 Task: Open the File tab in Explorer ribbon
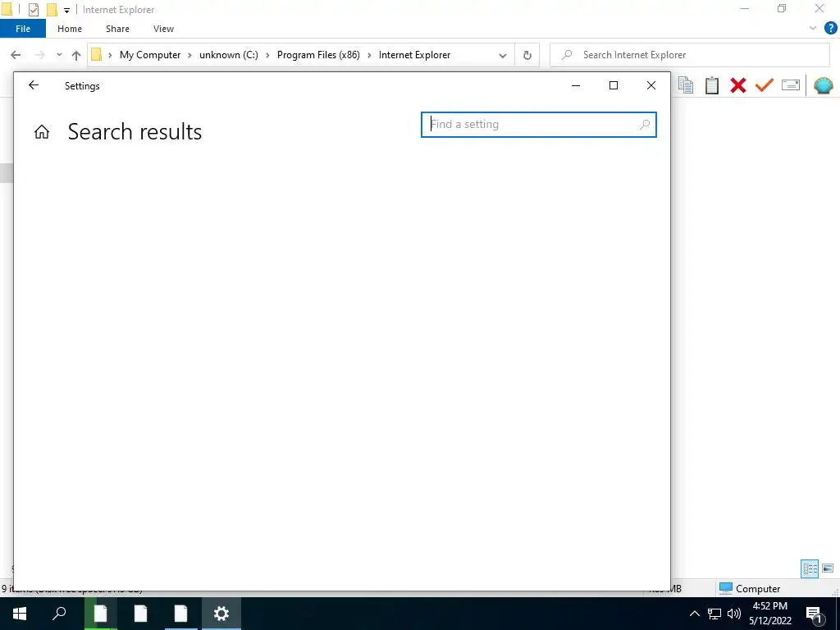(x=23, y=29)
